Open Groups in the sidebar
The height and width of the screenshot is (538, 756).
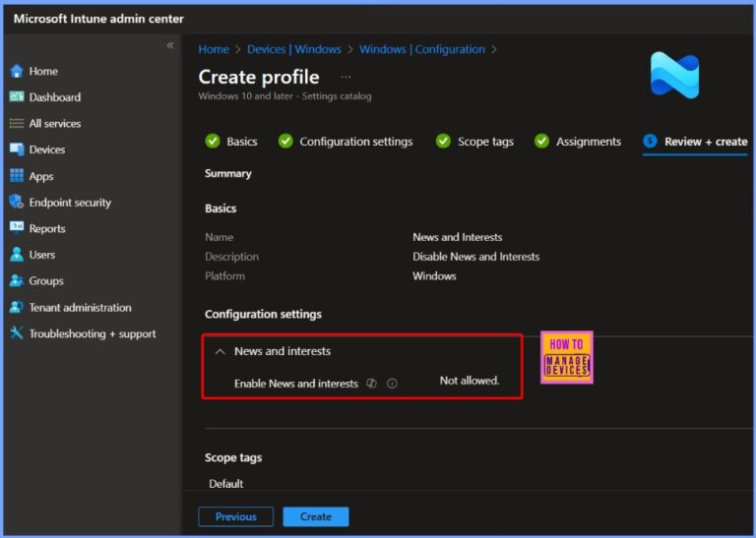click(46, 280)
